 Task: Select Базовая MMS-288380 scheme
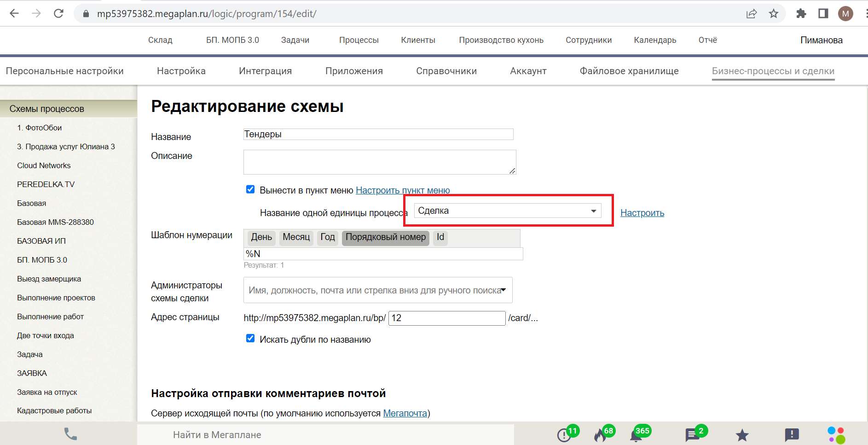[55, 222]
